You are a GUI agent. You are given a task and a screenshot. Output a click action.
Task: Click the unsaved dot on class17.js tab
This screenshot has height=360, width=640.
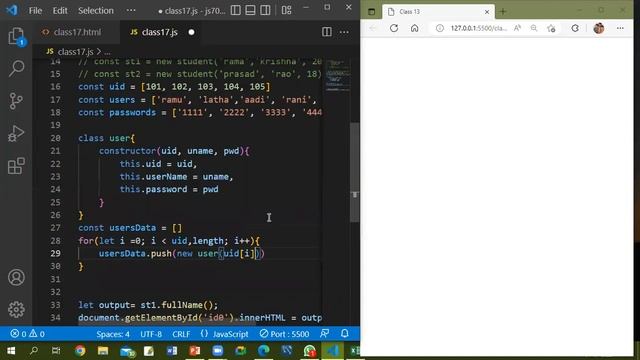click(191, 32)
